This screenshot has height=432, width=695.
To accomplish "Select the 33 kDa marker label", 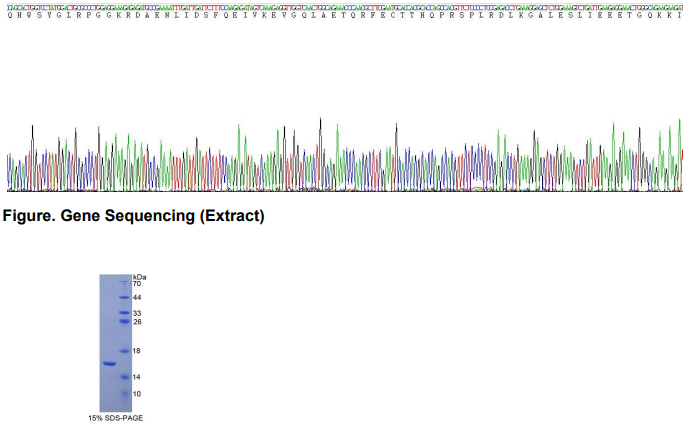I will click(x=137, y=313).
